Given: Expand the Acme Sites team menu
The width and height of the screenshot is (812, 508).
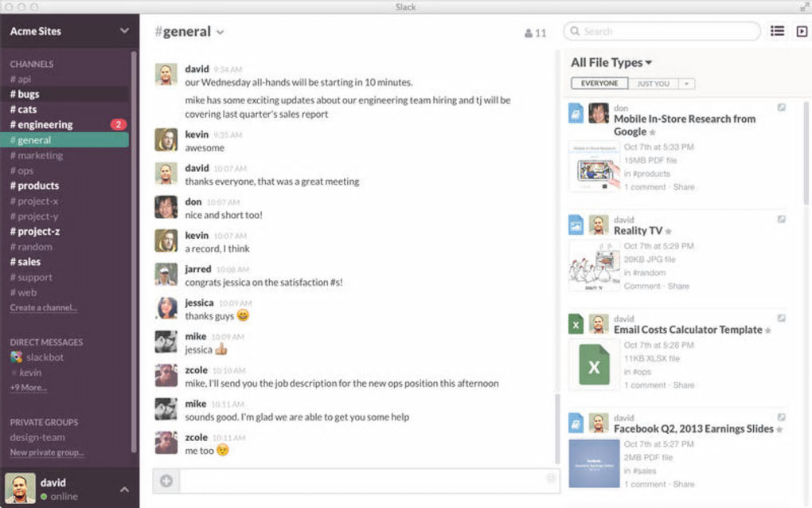Looking at the screenshot, I should pyautogui.click(x=124, y=30).
